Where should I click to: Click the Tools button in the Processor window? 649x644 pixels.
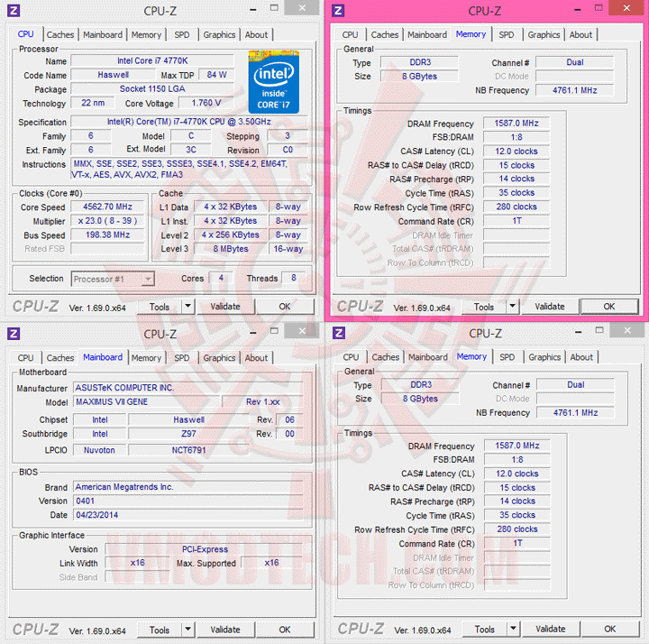[x=160, y=307]
